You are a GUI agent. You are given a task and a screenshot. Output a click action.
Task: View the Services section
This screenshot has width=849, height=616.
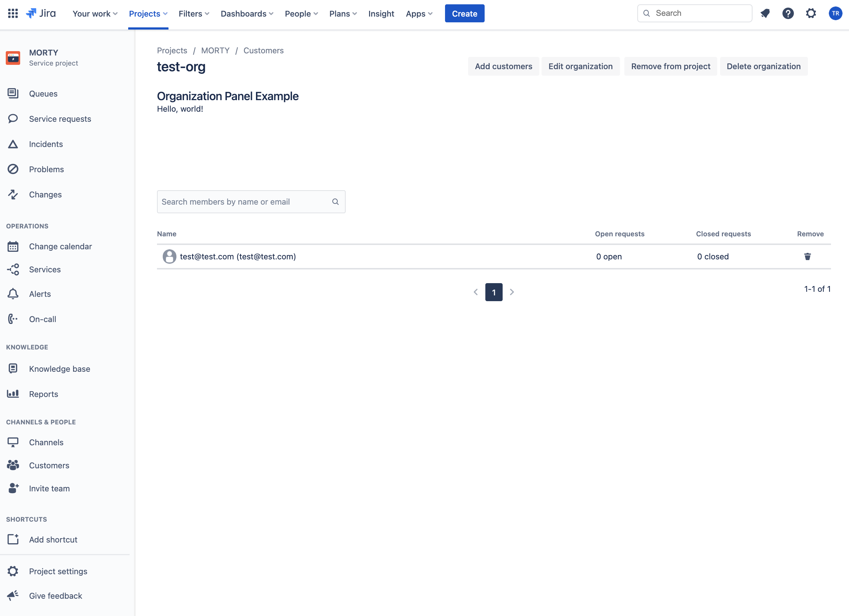click(x=45, y=269)
